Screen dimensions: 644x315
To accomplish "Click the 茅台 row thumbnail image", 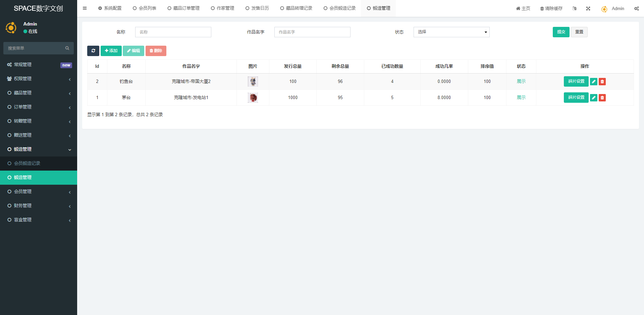I will click(253, 98).
